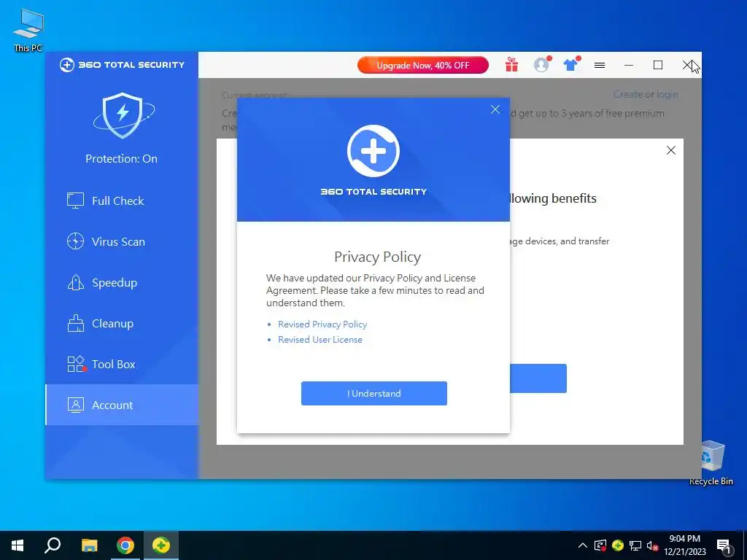Click the user avatar icon in title bar
Image resolution: width=747 pixels, height=560 pixels.
(542, 65)
